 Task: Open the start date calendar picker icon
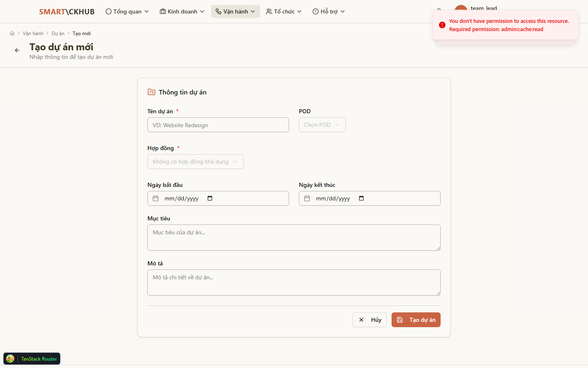point(210,198)
